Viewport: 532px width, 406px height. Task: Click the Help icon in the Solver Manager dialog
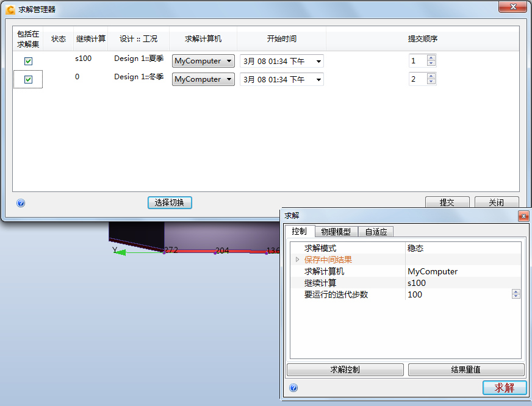pyautogui.click(x=21, y=203)
